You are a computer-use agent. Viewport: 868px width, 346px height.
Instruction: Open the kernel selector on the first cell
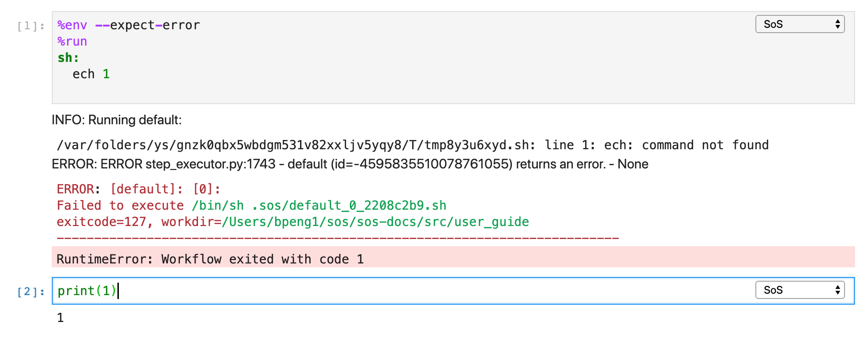tap(799, 24)
